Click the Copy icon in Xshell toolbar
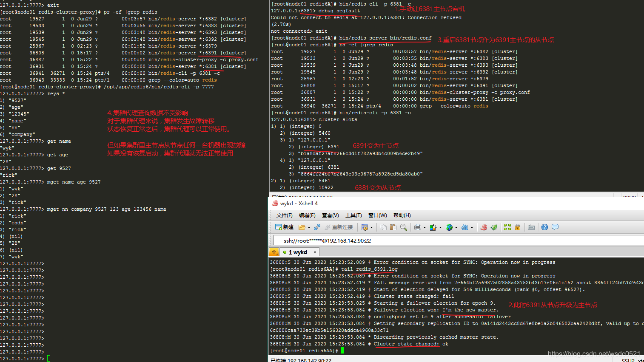Viewport: 644px width, 362px height. 383,227
